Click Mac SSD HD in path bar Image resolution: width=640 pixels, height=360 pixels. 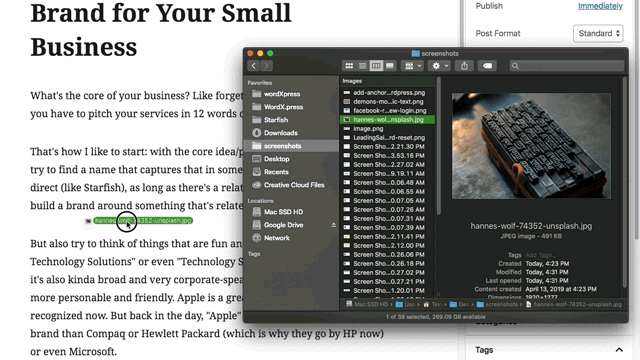367,304
